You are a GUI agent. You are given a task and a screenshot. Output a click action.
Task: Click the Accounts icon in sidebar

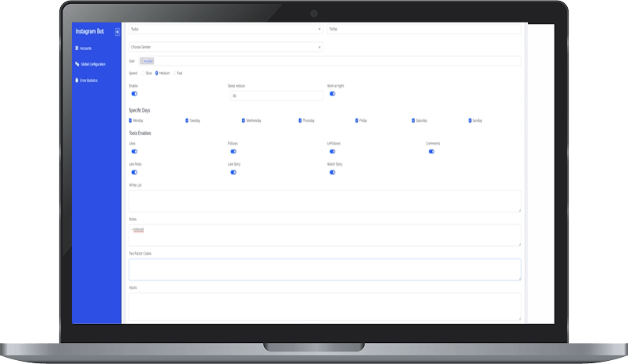(x=77, y=48)
